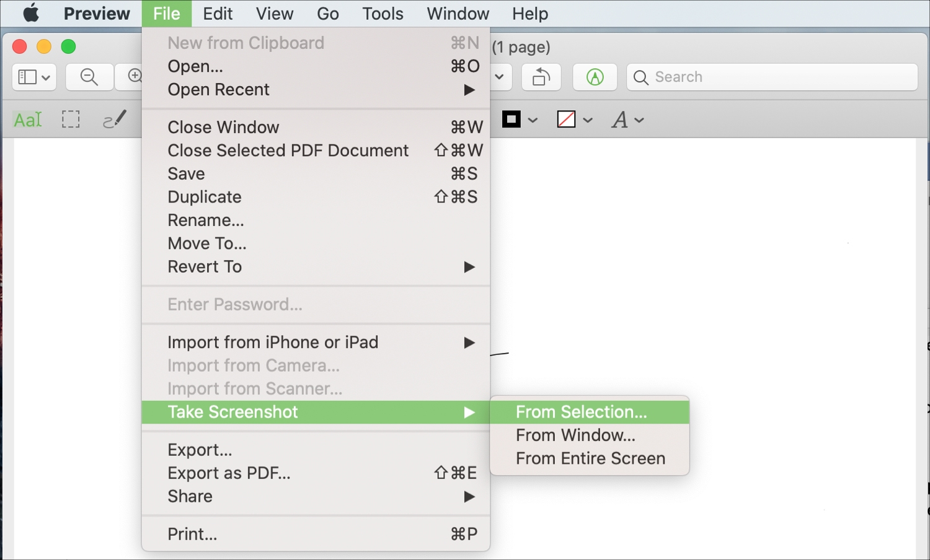Screen dimensions: 930x560
Task: Click into the Search field
Action: coord(772,77)
